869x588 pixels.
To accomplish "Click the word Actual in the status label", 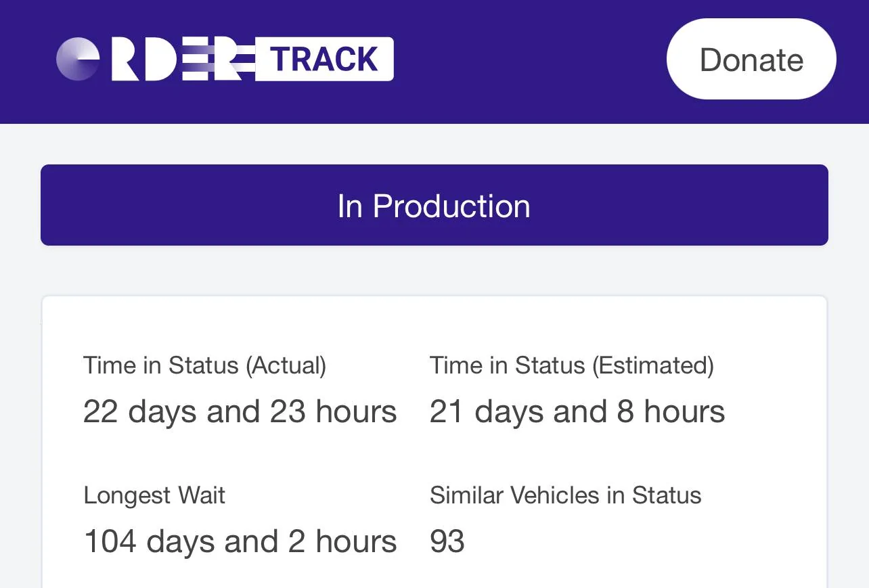I will point(286,365).
